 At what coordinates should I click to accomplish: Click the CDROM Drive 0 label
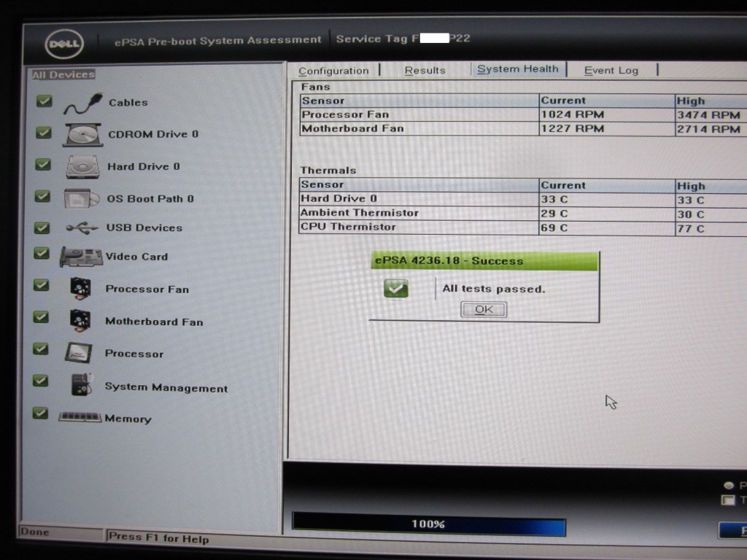153,134
